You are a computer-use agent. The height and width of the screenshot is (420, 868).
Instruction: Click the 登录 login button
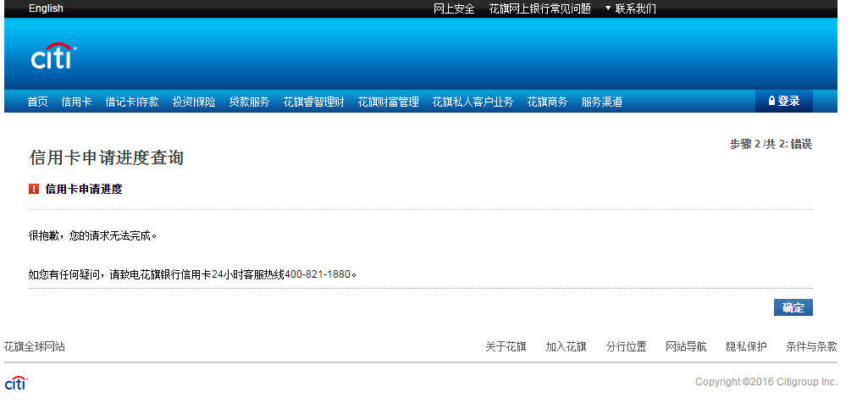tap(784, 102)
